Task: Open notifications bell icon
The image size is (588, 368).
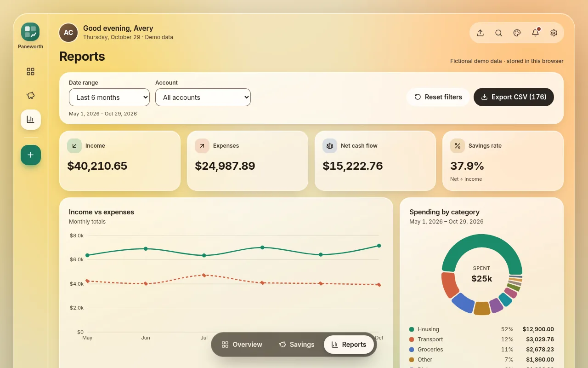Action: tap(535, 33)
